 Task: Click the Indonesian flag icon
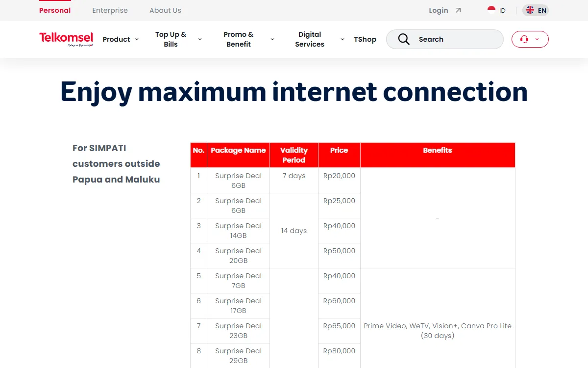pyautogui.click(x=491, y=10)
